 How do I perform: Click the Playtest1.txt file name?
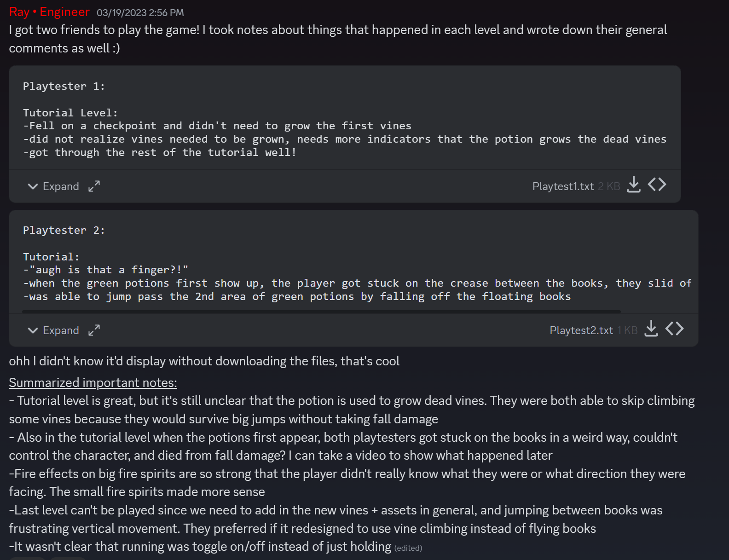click(x=563, y=186)
